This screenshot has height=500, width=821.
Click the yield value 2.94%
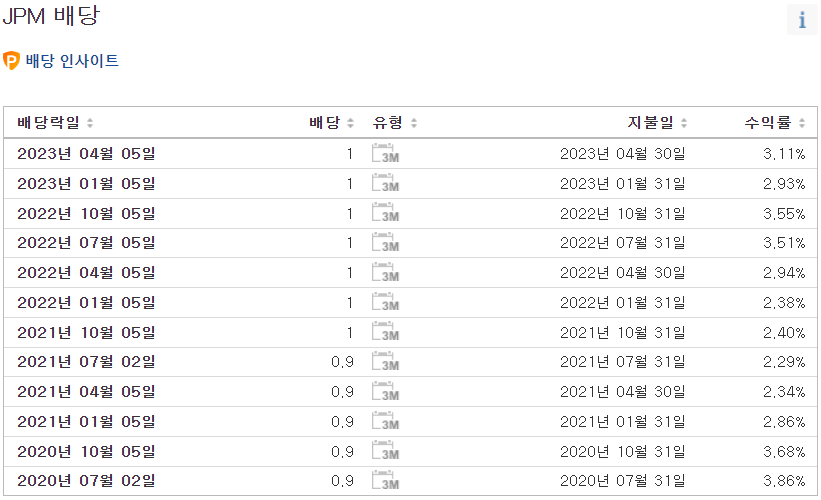(784, 273)
